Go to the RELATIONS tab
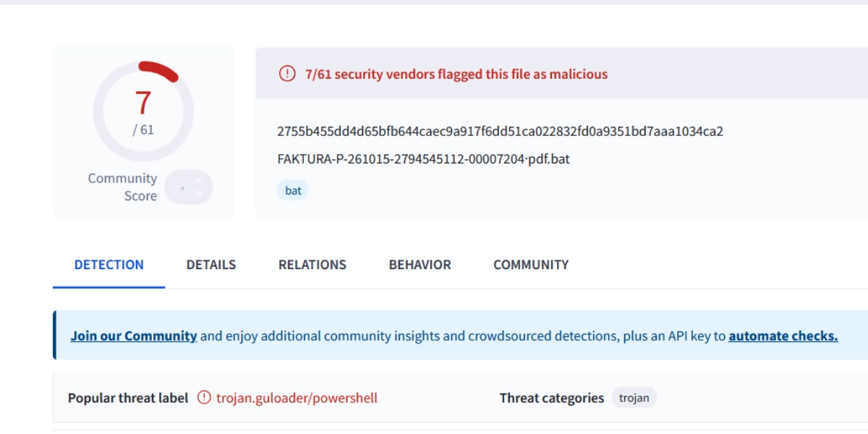The image size is (868, 434). [x=312, y=265]
